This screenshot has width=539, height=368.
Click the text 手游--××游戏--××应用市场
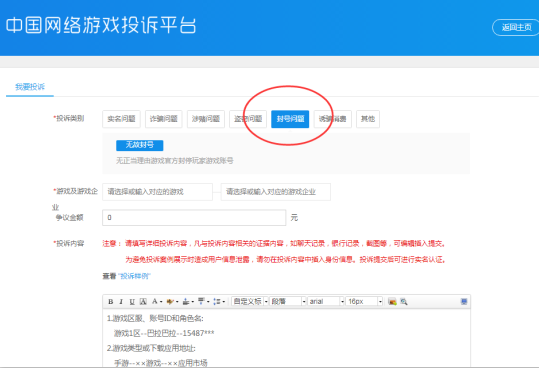click(161, 363)
